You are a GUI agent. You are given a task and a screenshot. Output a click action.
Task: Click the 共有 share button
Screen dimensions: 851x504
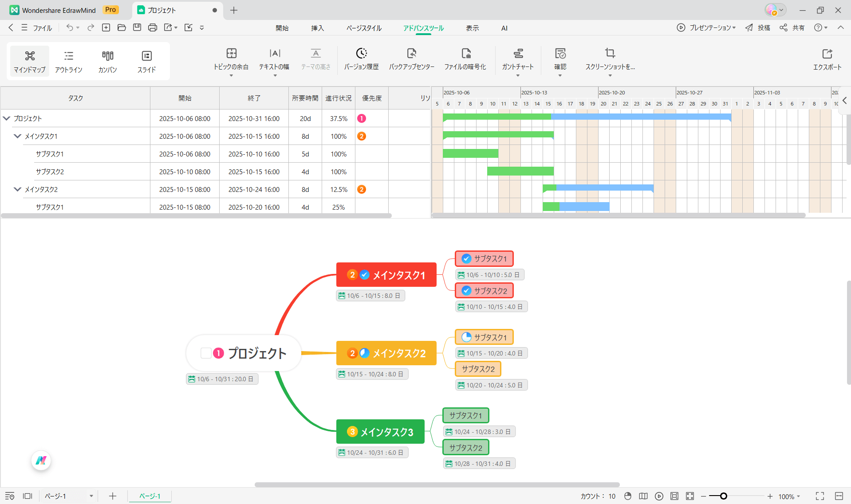(792, 27)
